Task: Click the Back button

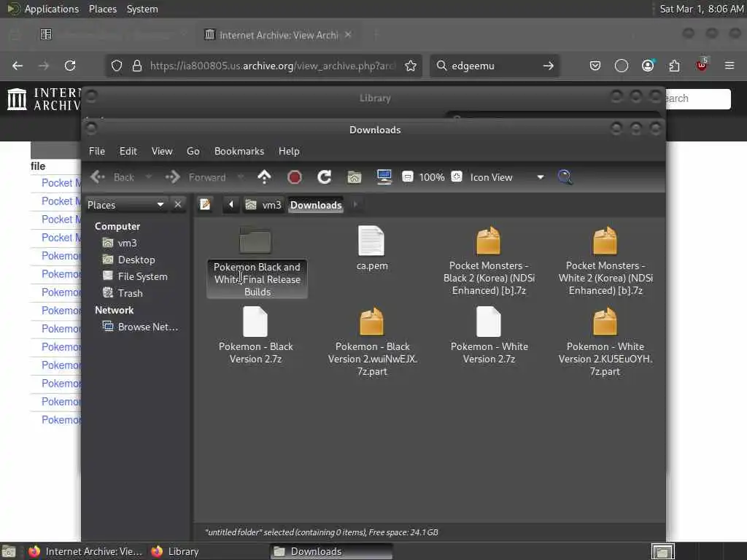Action: (113, 177)
